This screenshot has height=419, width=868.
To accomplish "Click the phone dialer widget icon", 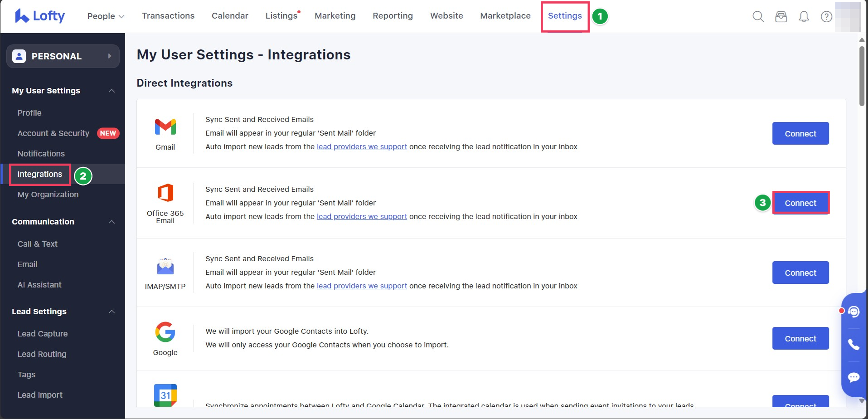I will tap(853, 345).
